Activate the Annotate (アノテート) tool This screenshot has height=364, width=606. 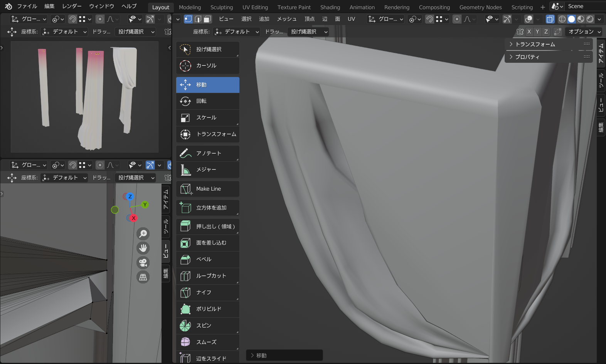(x=207, y=153)
